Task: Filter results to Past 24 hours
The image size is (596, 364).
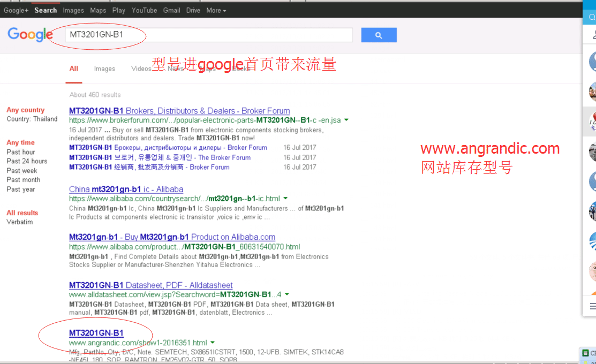Action: pos(27,161)
